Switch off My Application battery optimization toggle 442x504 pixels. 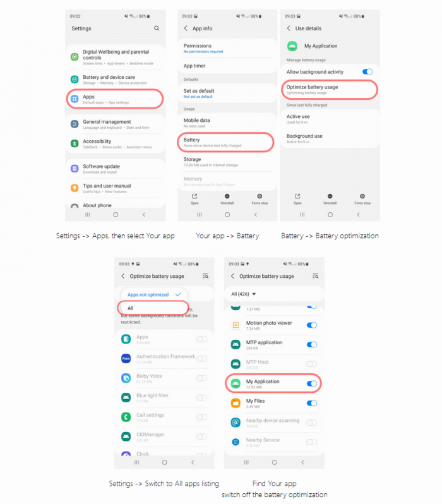coord(312,383)
